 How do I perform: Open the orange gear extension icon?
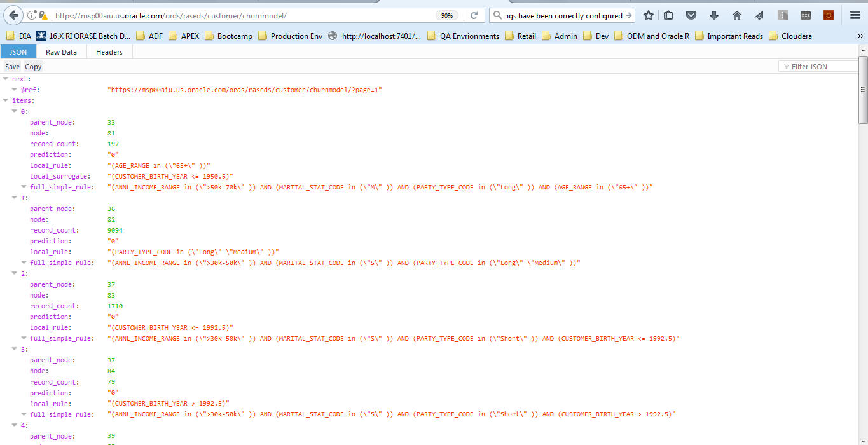829,15
